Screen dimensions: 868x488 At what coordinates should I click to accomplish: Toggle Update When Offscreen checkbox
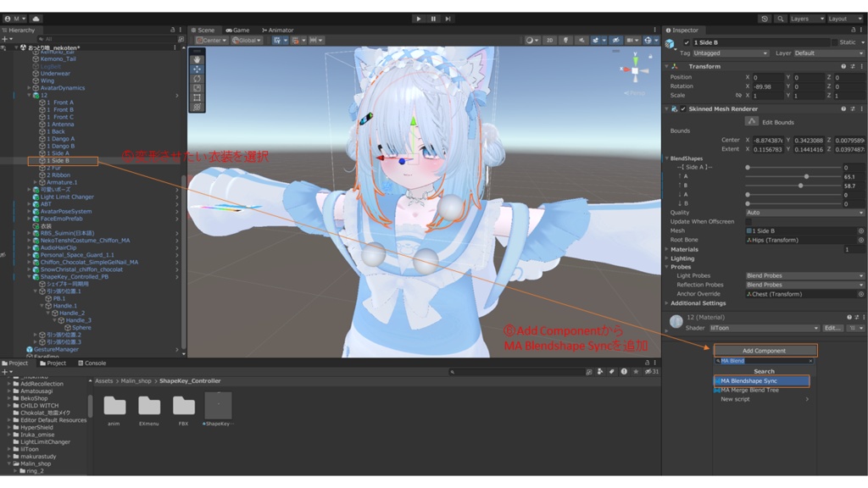(748, 222)
